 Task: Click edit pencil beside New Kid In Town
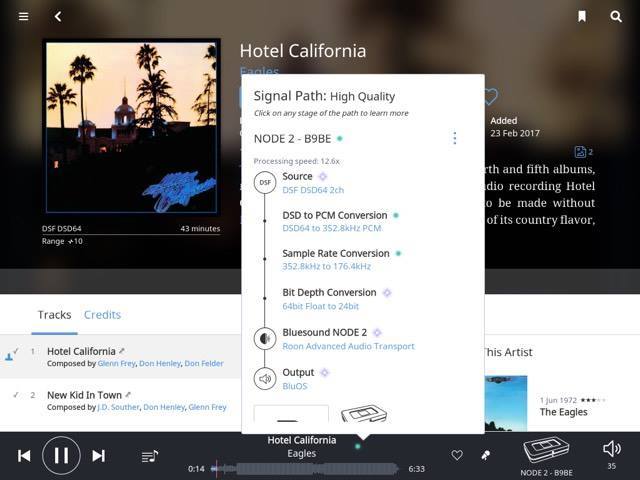(x=128, y=394)
